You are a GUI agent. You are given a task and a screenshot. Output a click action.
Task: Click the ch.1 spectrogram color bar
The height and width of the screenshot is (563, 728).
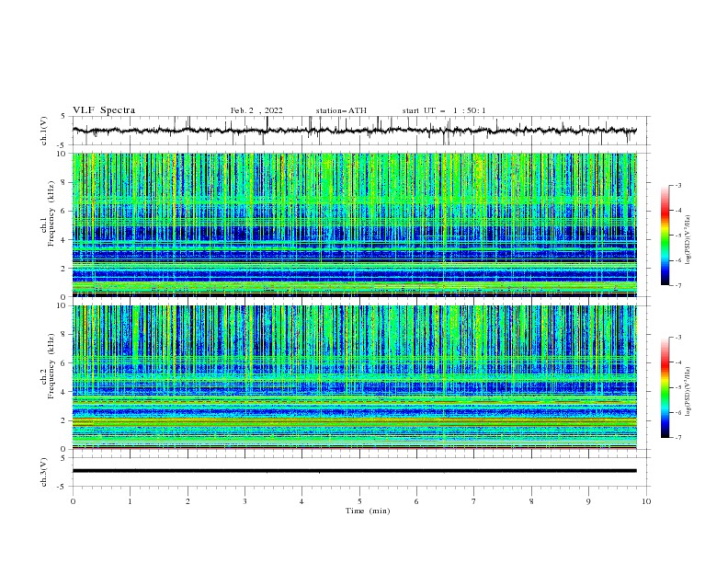665,235
